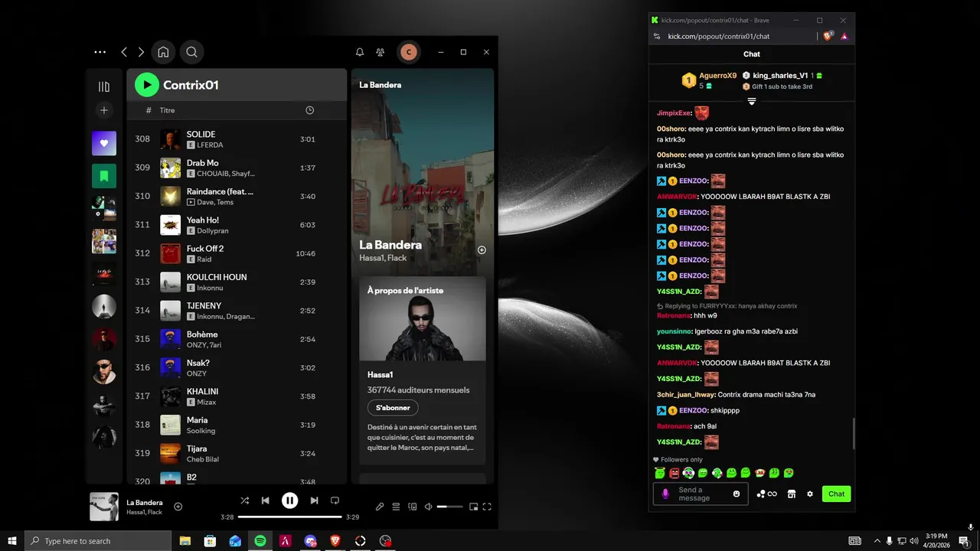
Task: Select the track Raindance by Dave, Tems
Action: click(x=237, y=197)
